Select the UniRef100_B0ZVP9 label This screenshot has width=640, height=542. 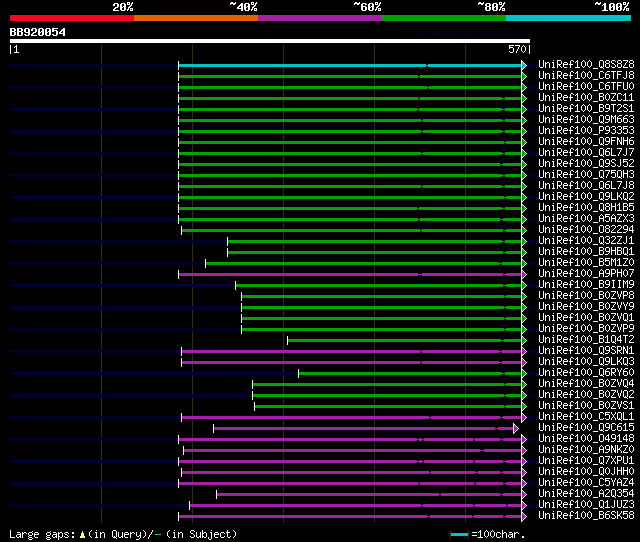click(586, 329)
